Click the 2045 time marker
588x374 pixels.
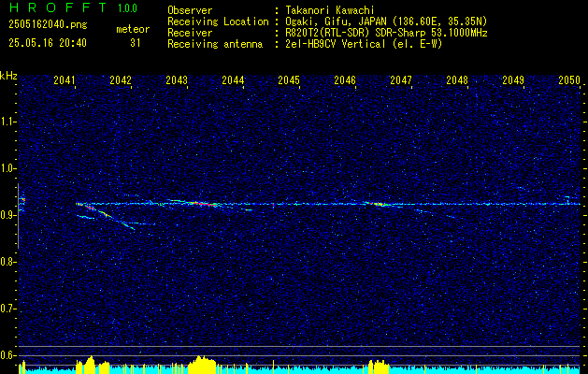[x=289, y=80]
